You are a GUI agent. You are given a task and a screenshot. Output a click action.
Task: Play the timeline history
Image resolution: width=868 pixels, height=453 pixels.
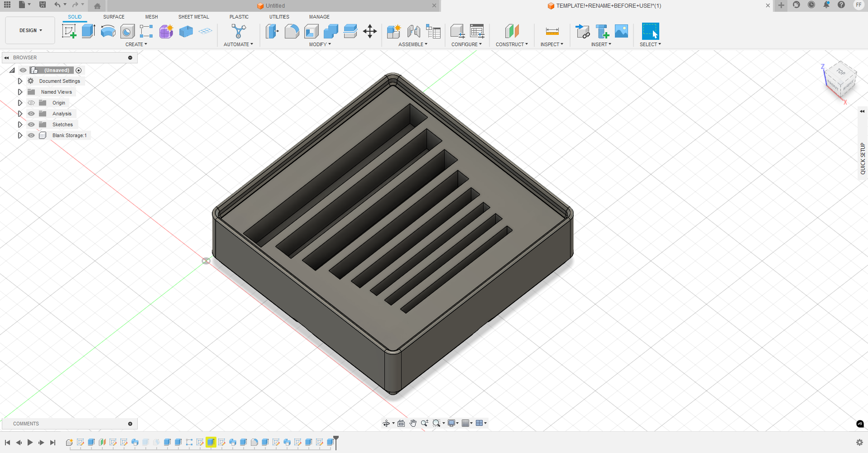pyautogui.click(x=30, y=443)
